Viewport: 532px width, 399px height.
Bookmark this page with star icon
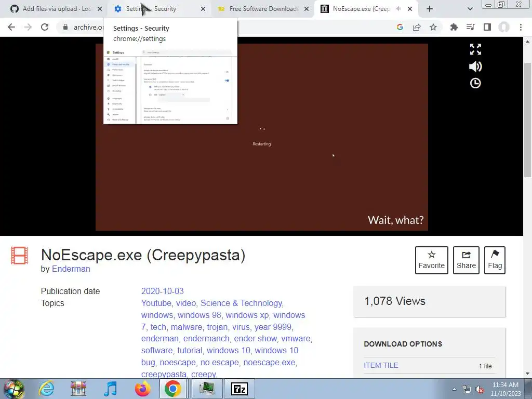click(x=433, y=27)
